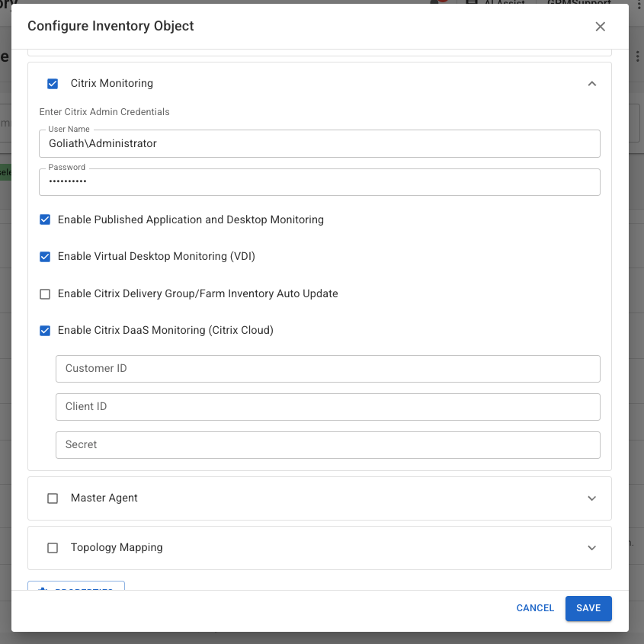
Task: Click the Customer ID field
Action: tap(328, 369)
